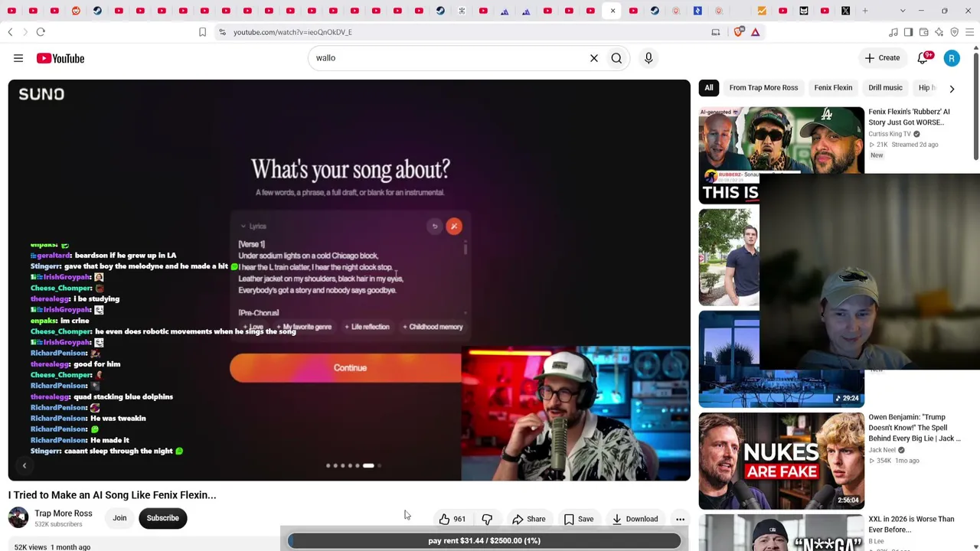Open Trap More Ross channel name link

64,514
